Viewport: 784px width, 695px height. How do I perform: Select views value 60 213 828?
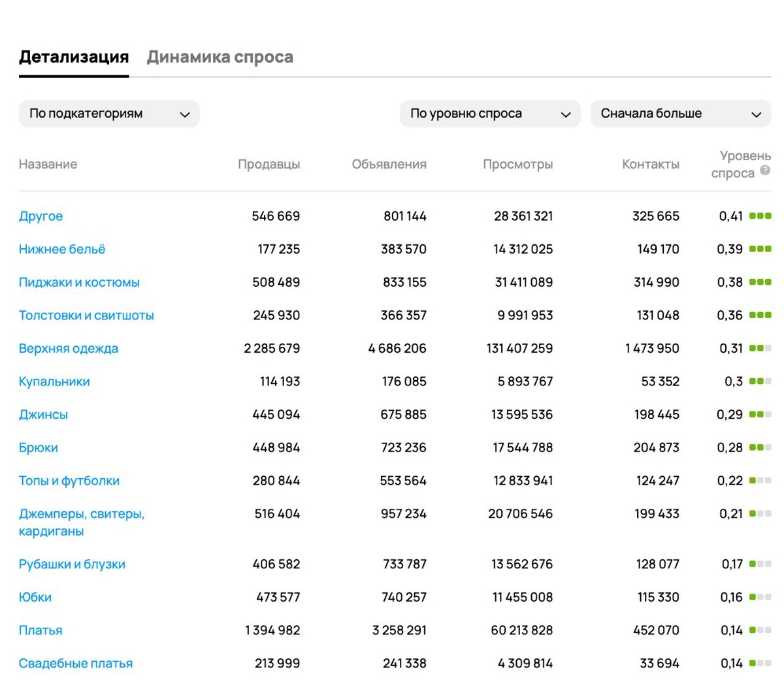click(x=522, y=630)
